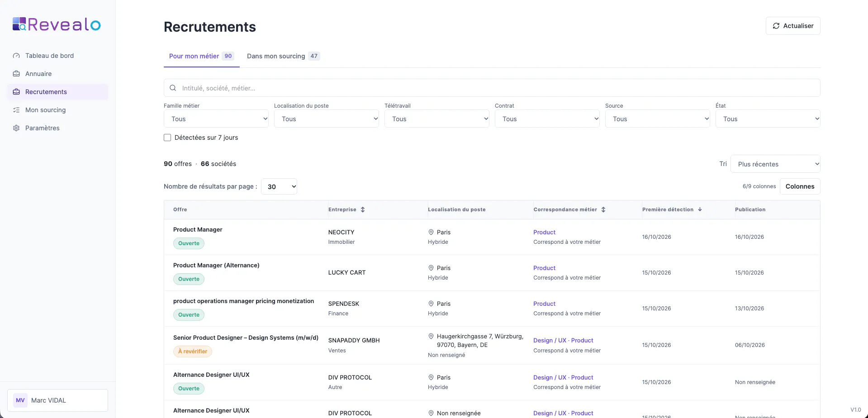This screenshot has height=418, width=868.
Task: Click the Tableau de bord gauge icon
Action: (x=16, y=56)
